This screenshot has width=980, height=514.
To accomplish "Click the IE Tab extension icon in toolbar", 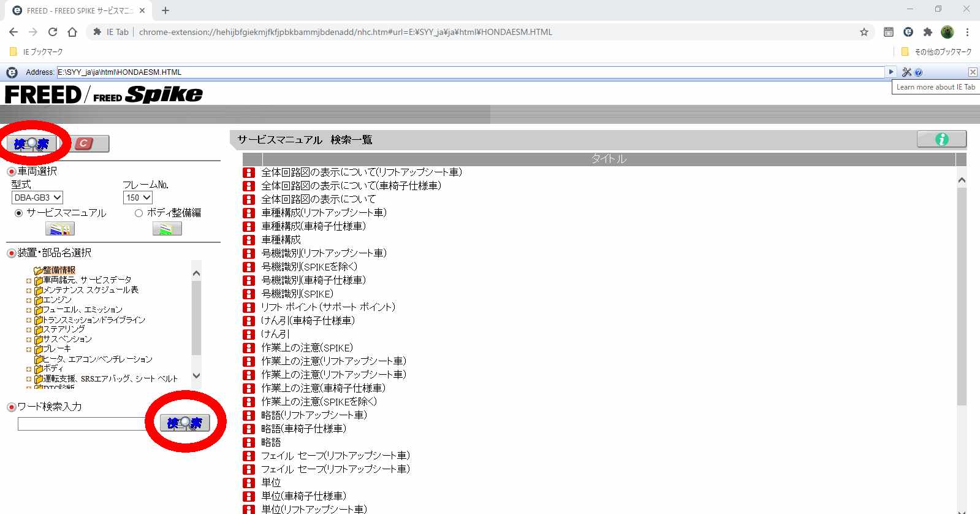I will point(908,32).
